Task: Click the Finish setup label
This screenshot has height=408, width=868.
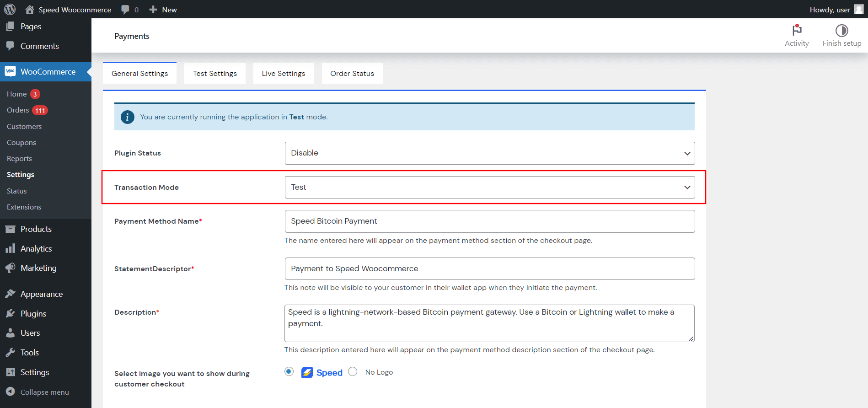Action: [842, 43]
